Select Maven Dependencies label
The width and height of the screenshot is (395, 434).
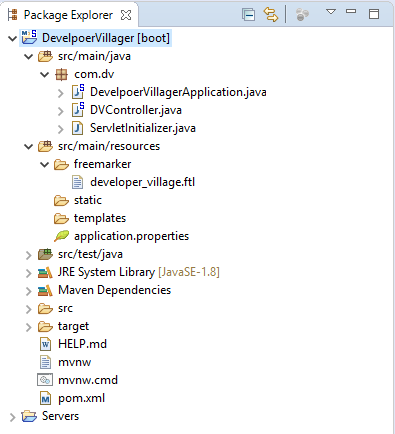coord(114,290)
